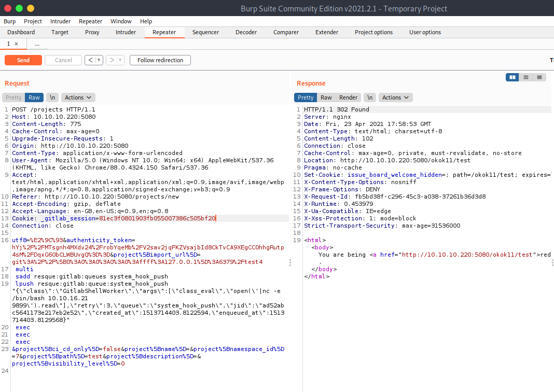Switch to the Dashboard tab
The height and width of the screenshot is (392, 554).
pos(21,32)
